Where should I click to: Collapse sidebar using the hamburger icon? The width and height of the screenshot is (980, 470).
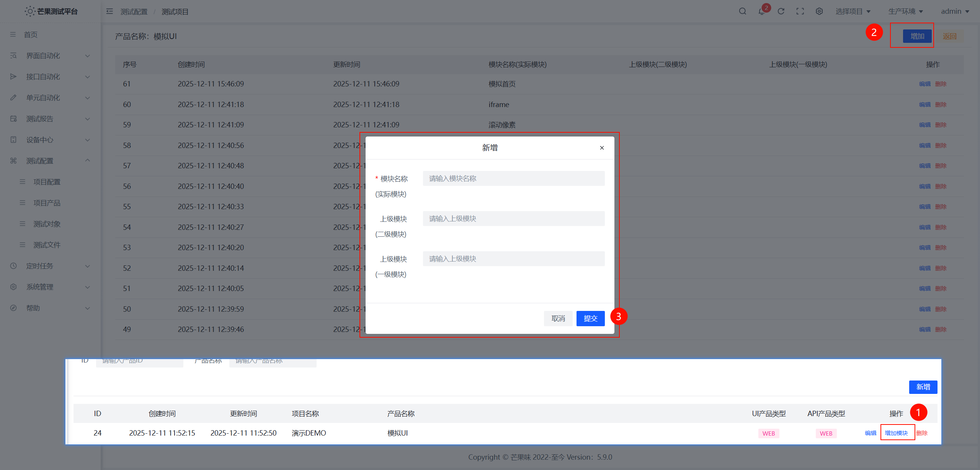tap(109, 11)
